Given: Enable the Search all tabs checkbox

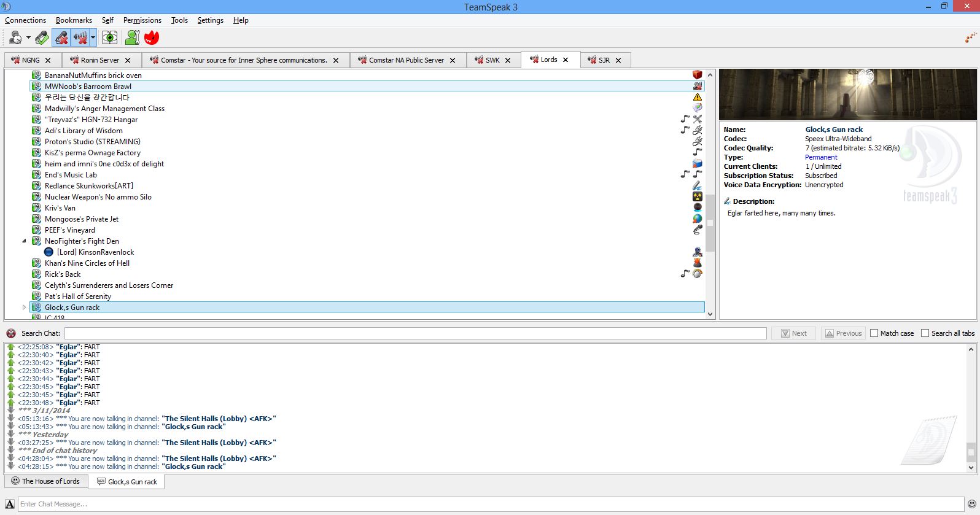Looking at the screenshot, I should click(x=925, y=333).
